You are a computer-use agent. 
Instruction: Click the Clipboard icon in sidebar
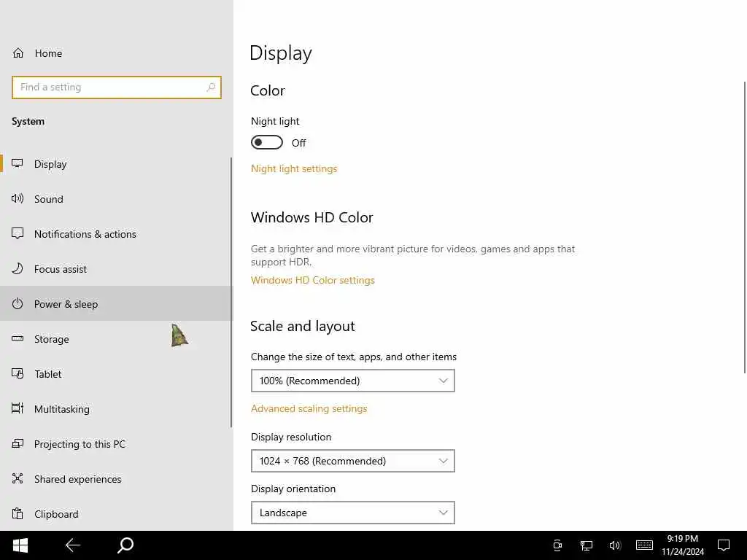click(18, 514)
